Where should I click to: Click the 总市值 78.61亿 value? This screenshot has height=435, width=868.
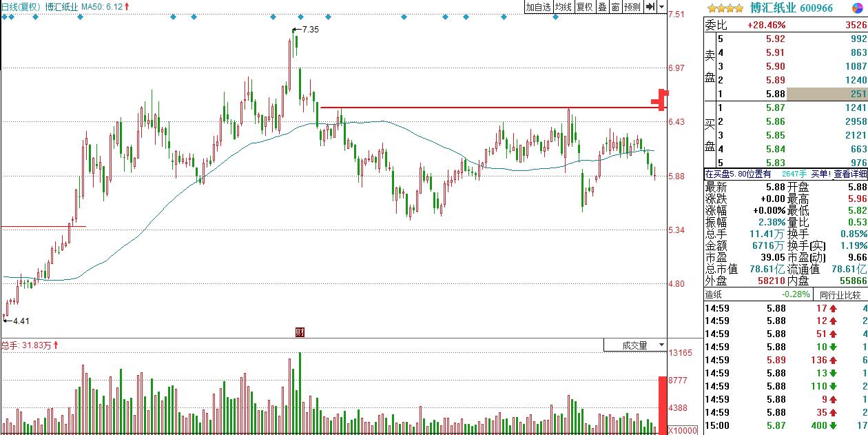767,269
